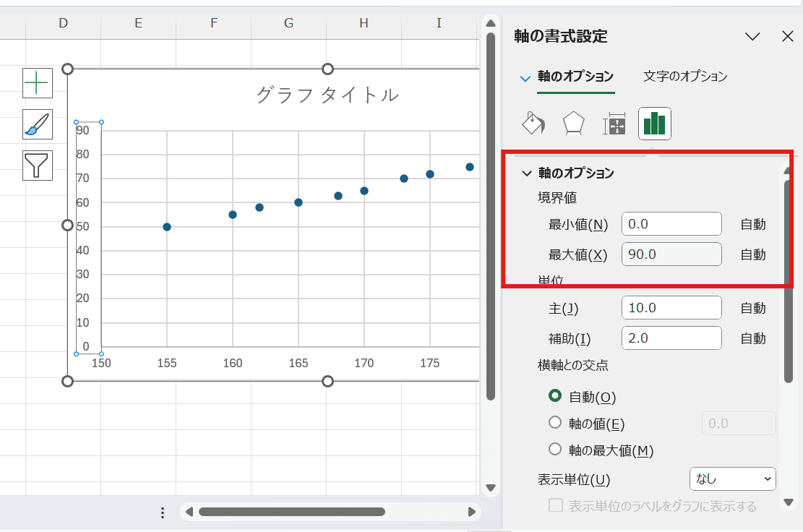
Task: Select the 軸のオプション tab
Action: point(575,77)
